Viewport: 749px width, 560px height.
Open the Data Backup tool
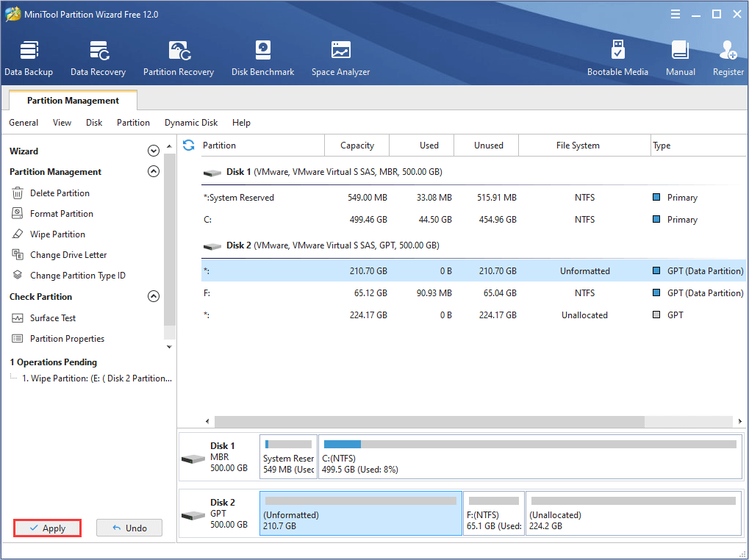[x=29, y=58]
